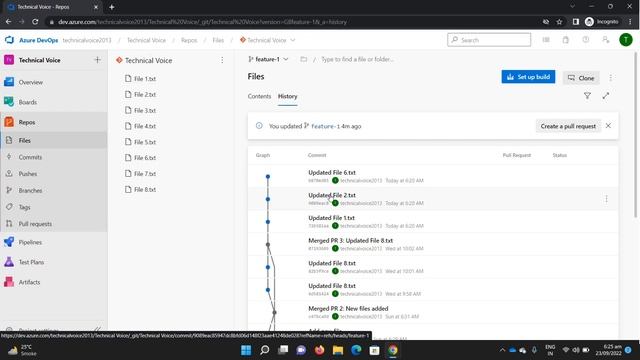
Task: Bookmark page with star icon
Action: (x=559, y=22)
